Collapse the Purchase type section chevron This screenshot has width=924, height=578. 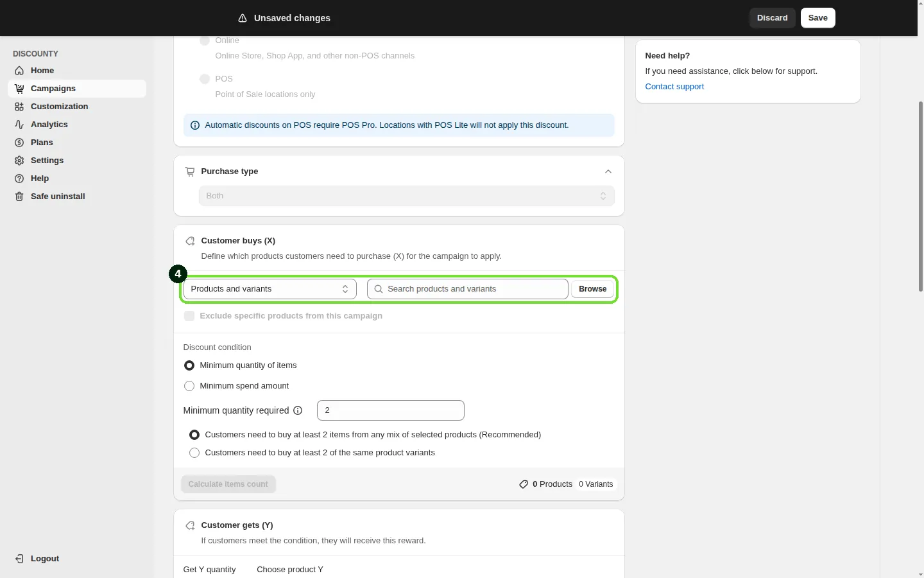pyautogui.click(x=608, y=171)
